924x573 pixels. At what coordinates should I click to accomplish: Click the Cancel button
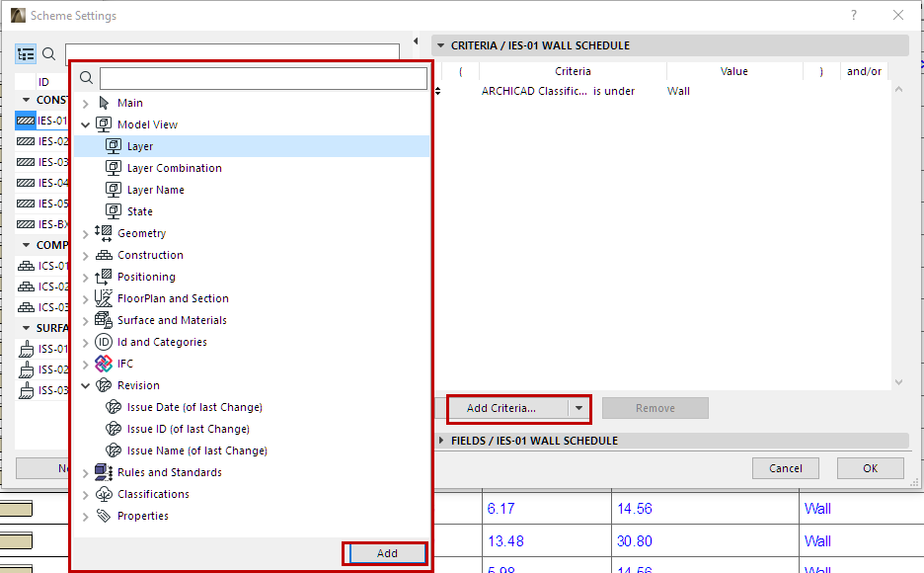tap(786, 468)
